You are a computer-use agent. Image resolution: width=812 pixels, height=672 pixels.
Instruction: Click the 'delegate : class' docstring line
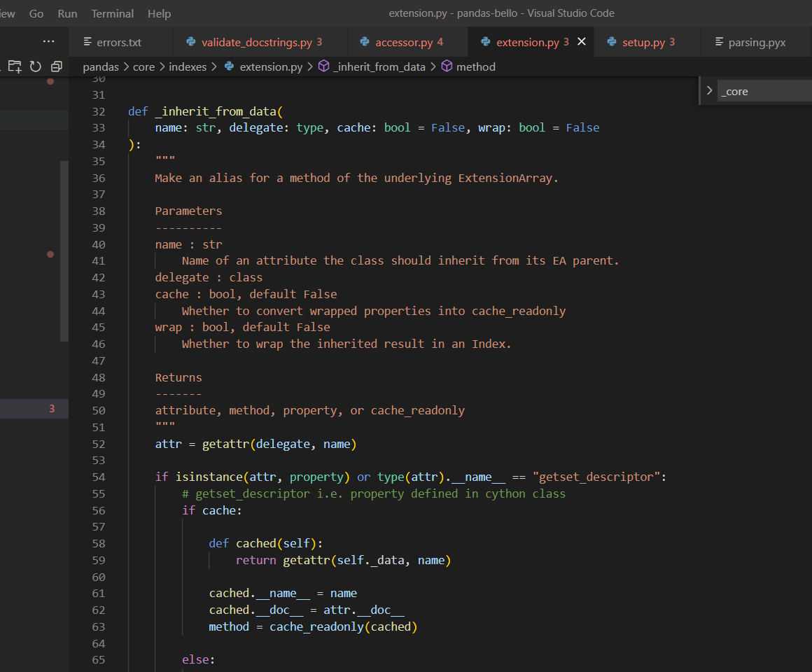click(x=209, y=277)
